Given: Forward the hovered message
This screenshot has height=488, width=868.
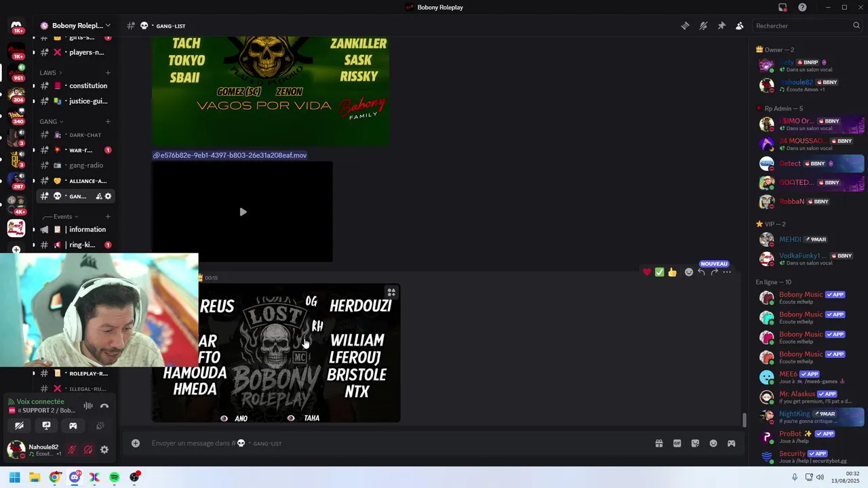Looking at the screenshot, I should point(714,272).
